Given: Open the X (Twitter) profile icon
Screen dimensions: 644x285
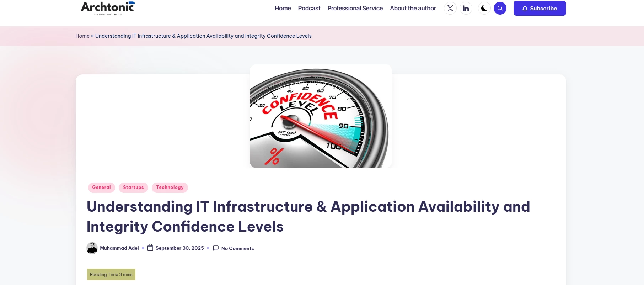Looking at the screenshot, I should click(450, 8).
